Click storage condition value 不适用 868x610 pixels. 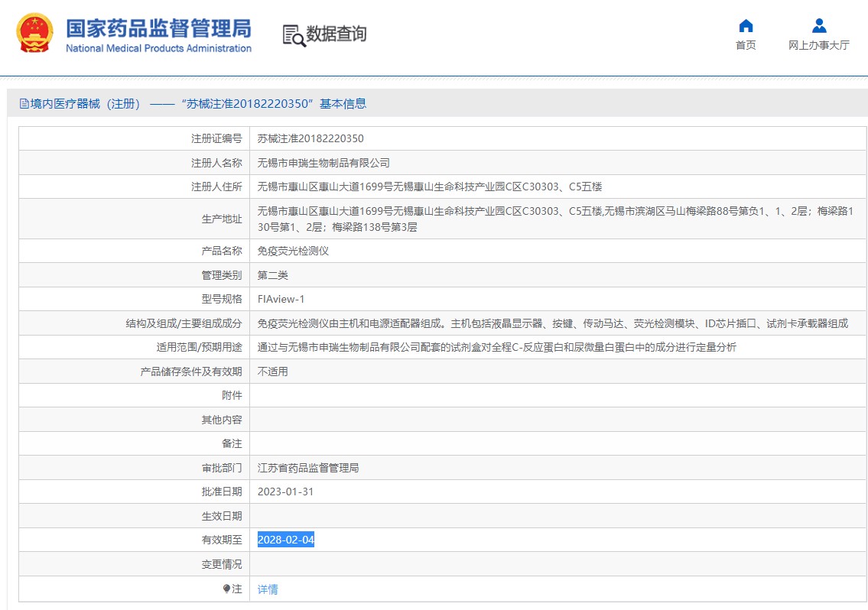point(272,372)
